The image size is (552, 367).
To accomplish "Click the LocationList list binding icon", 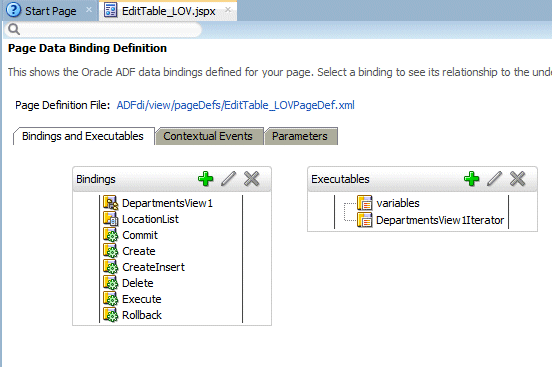I will tap(111, 219).
